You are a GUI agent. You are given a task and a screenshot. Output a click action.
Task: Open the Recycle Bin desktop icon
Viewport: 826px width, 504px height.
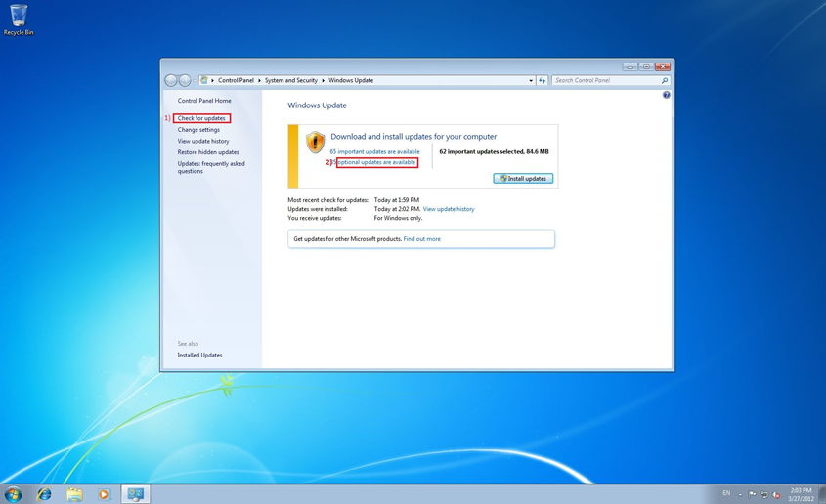click(19, 19)
